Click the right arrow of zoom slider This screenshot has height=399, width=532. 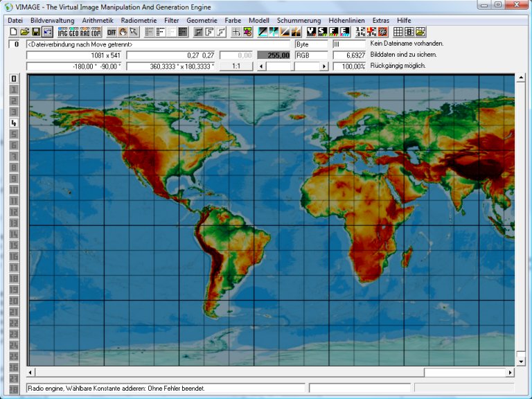click(x=323, y=66)
